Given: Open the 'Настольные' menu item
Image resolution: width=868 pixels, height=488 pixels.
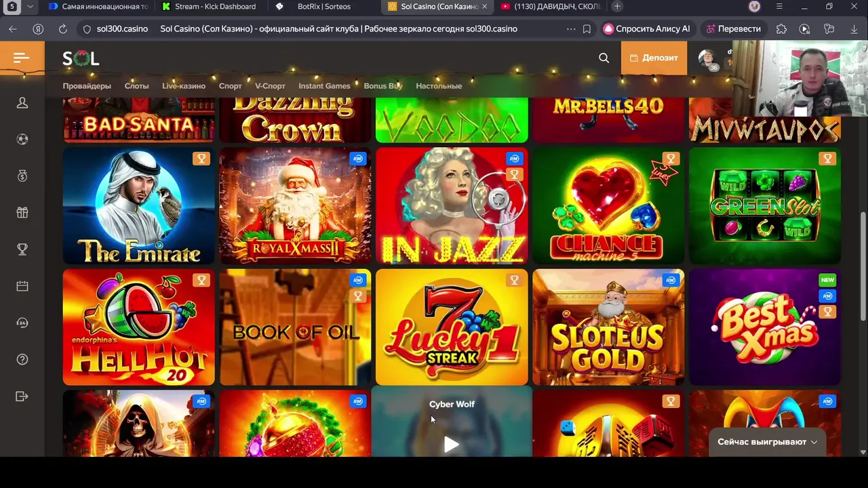Looking at the screenshot, I should (439, 86).
